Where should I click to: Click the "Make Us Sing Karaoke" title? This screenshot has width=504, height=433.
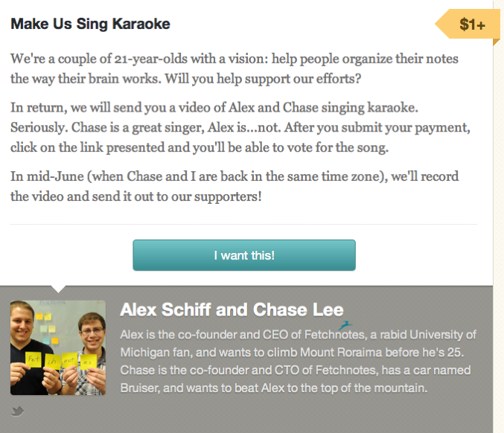coord(90,24)
